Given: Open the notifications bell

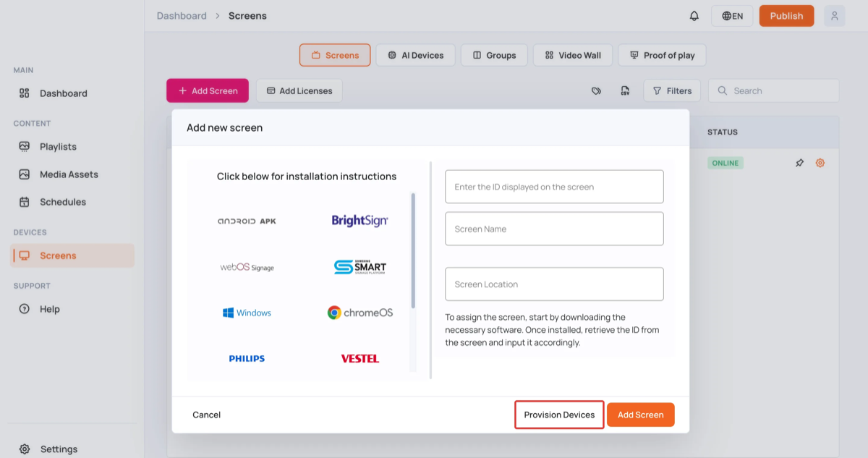Looking at the screenshot, I should (x=694, y=16).
